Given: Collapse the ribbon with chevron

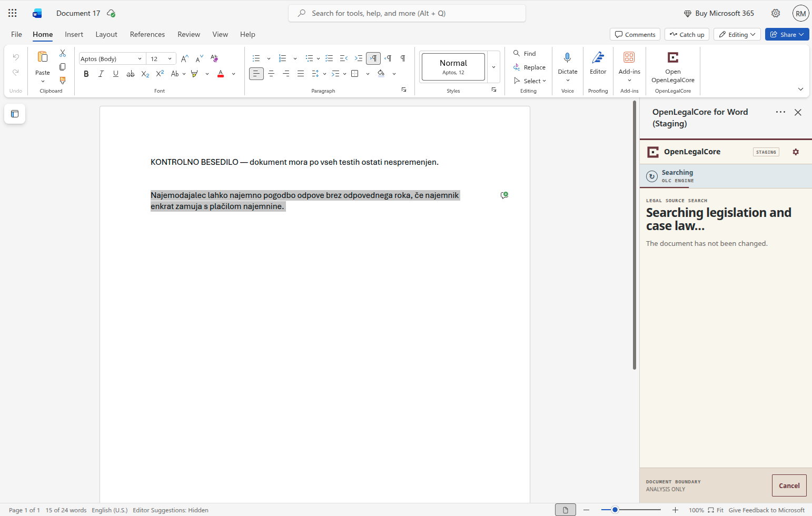Looking at the screenshot, I should 800,89.
